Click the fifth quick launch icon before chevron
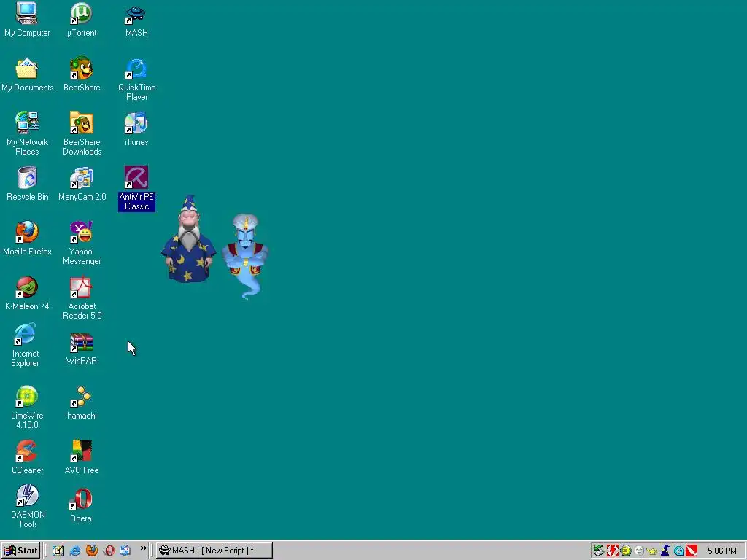The image size is (747, 560). (125, 551)
